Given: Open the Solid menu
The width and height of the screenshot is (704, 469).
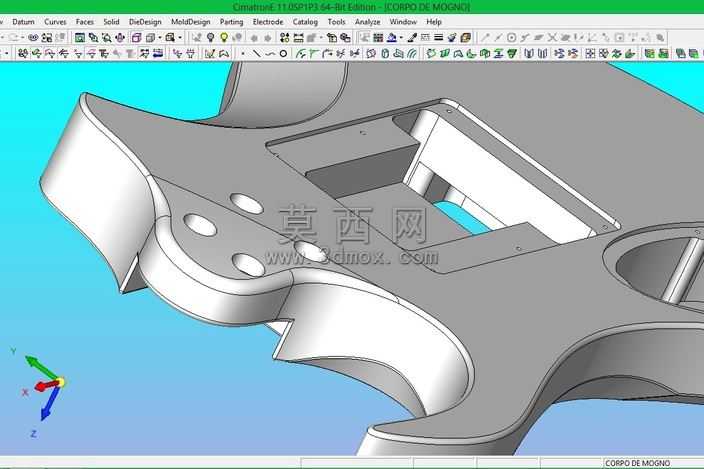Looking at the screenshot, I should (111, 22).
